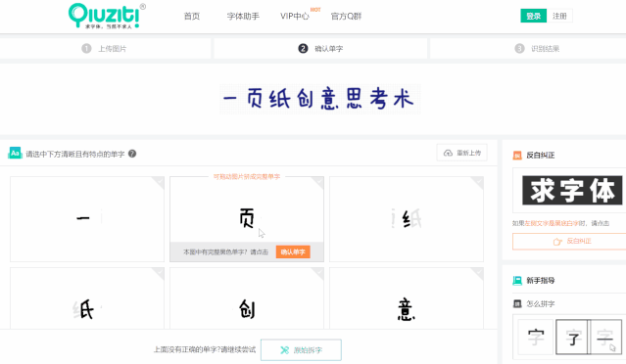Image resolution: width=626 pixels, height=364 pixels.
Task: Select the 创 character tile
Action: [247, 298]
